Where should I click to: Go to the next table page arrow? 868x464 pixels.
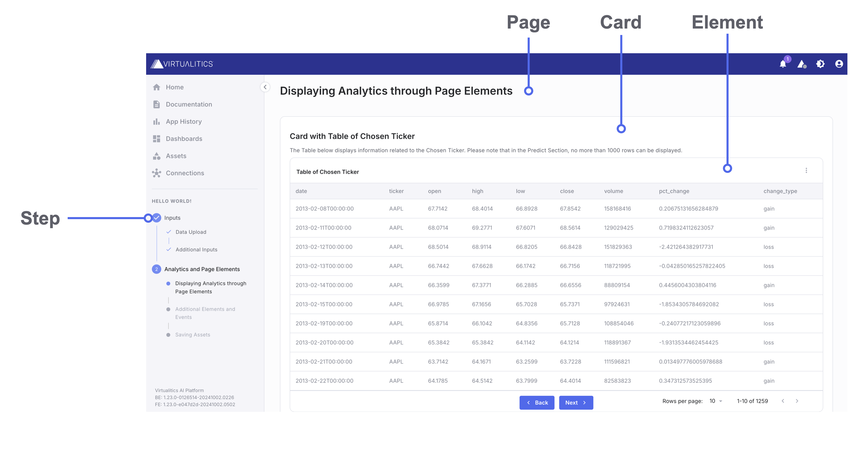coord(797,401)
